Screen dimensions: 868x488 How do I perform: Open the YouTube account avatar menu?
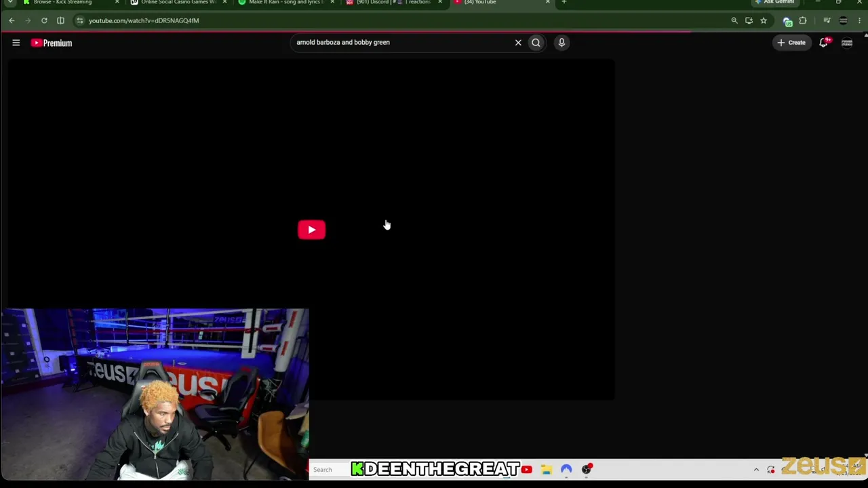pyautogui.click(x=847, y=43)
